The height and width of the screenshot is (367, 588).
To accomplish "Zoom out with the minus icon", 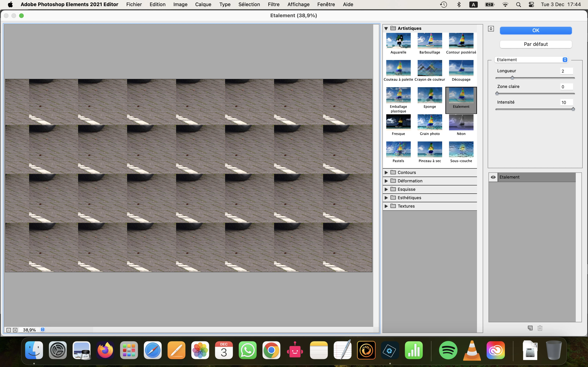I will coord(8,330).
